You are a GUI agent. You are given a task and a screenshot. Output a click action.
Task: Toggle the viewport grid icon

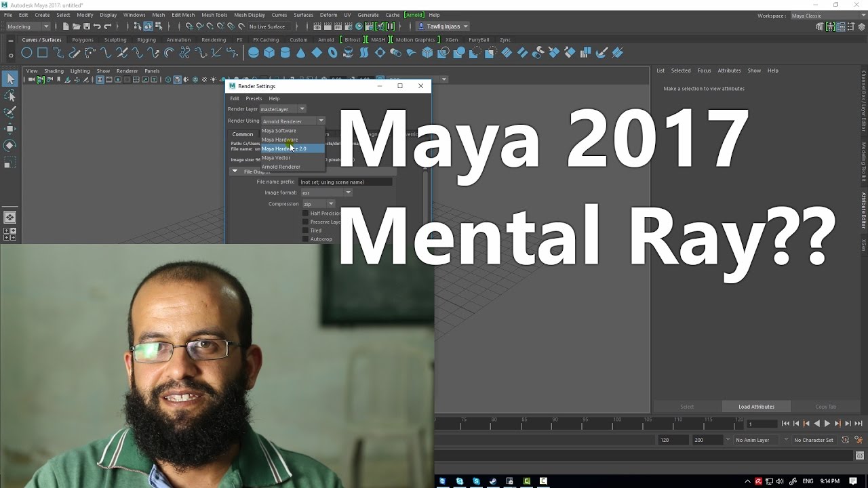click(100, 79)
